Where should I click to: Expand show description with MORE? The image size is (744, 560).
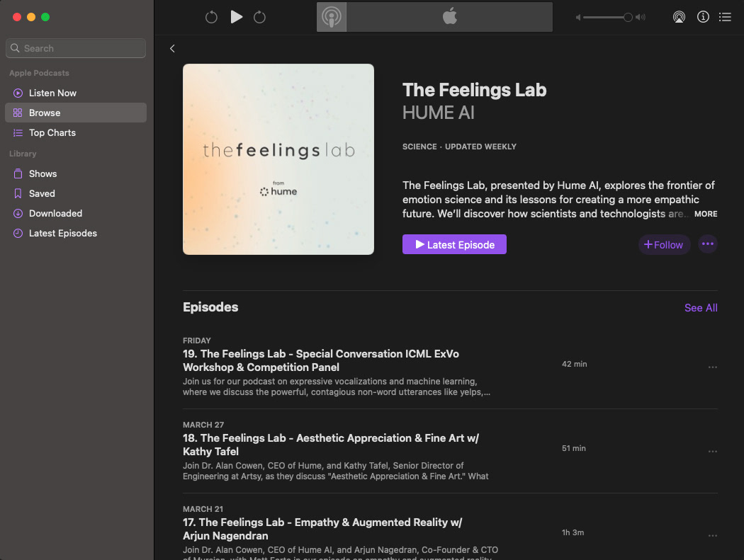pos(706,214)
